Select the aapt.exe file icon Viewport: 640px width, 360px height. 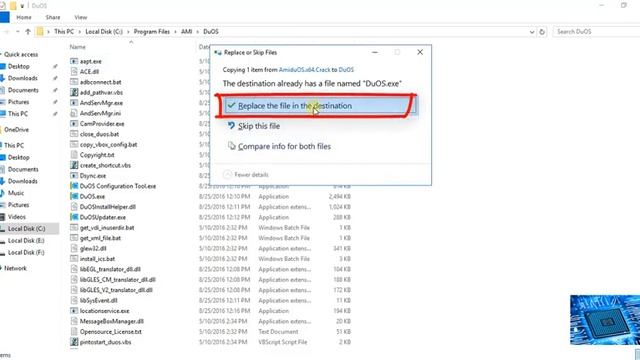click(x=74, y=61)
